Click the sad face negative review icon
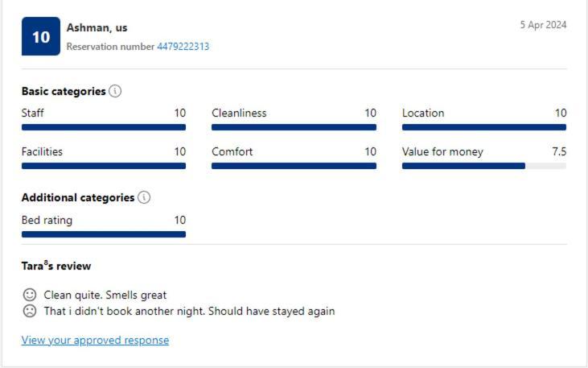The width and height of the screenshot is (588, 368). [30, 311]
